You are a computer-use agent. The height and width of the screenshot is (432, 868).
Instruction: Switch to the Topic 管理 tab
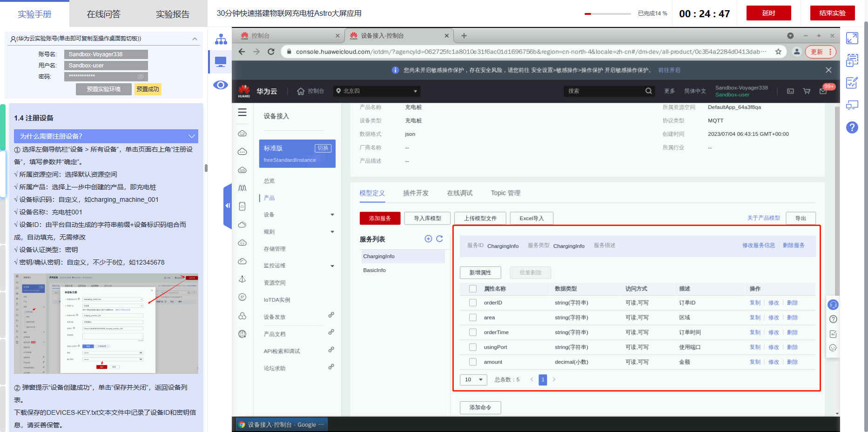coord(505,193)
